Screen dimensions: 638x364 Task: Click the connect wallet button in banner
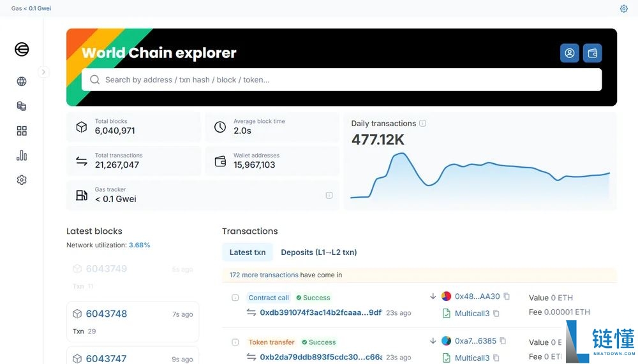tap(592, 53)
